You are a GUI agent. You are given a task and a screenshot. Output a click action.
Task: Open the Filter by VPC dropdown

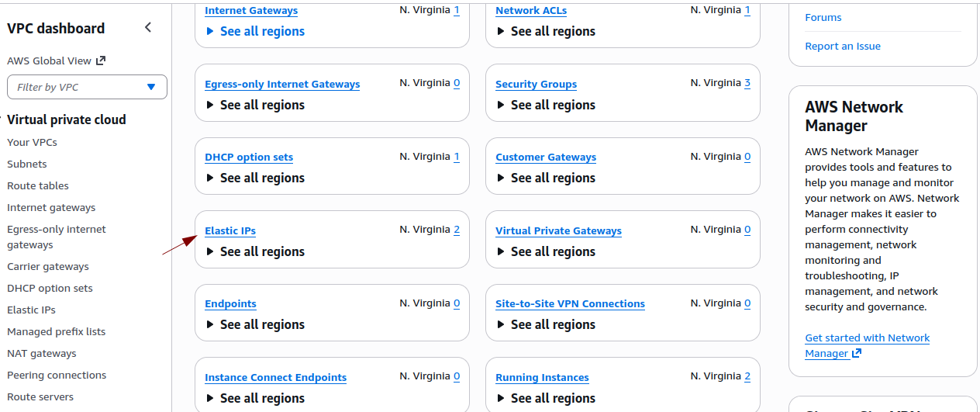tap(87, 87)
